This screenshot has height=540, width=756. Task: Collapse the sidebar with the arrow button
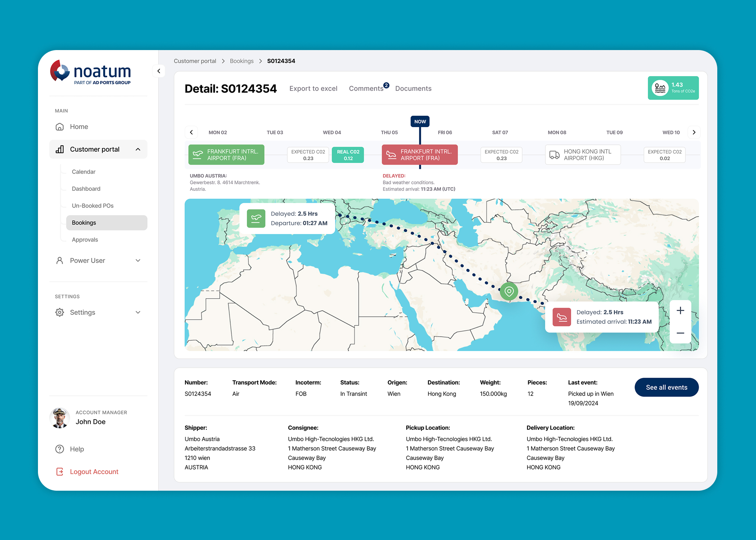[159, 71]
